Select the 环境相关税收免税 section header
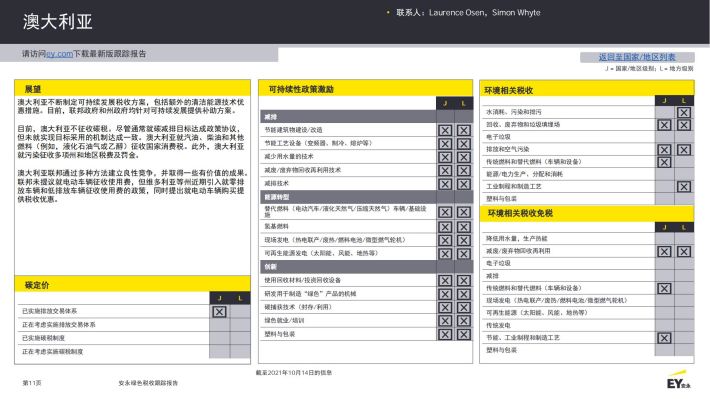This screenshot has width=710, height=399. (x=586, y=213)
